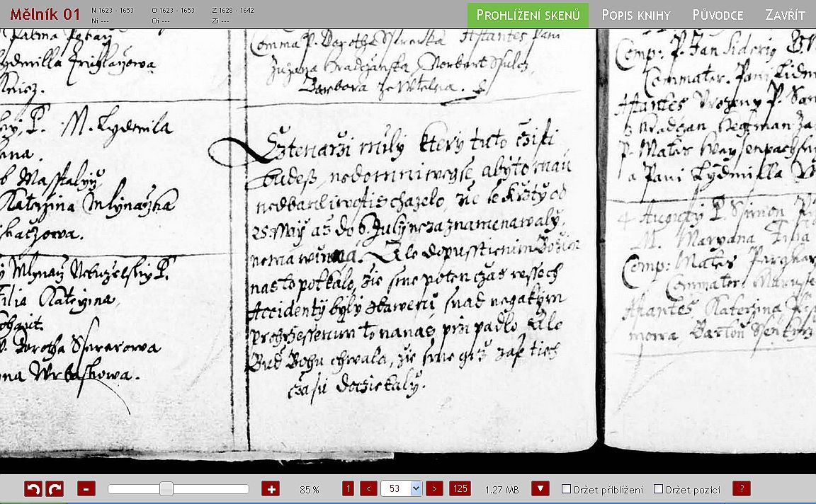Open the Původce tab
The width and height of the screenshot is (816, 504).
(x=718, y=15)
